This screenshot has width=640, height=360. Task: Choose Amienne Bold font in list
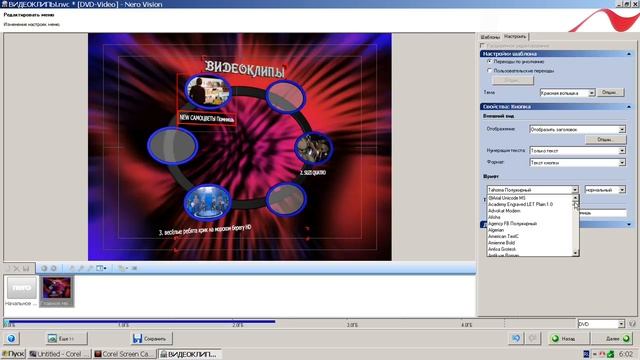[x=529, y=242]
